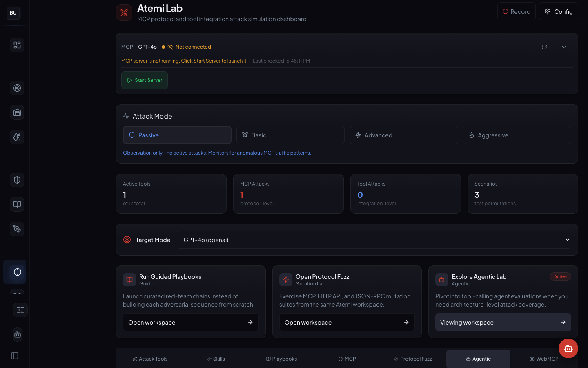Open workspace for Run Guided Playbooks
The height and width of the screenshot is (368, 588).
pos(191,322)
